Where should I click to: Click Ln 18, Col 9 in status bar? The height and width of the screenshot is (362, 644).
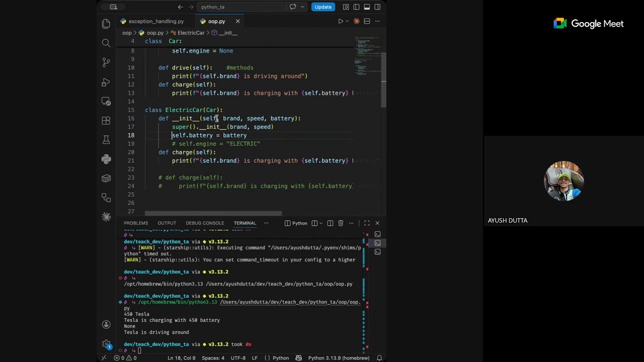182,358
